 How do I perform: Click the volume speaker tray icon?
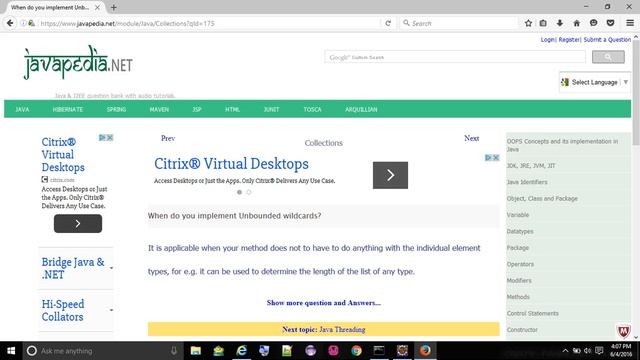click(587, 351)
